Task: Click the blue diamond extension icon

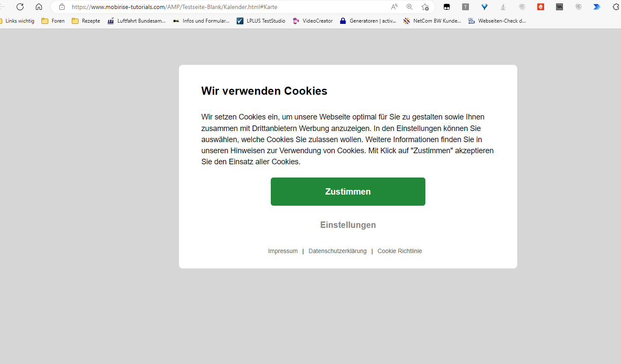Action: [x=484, y=7]
